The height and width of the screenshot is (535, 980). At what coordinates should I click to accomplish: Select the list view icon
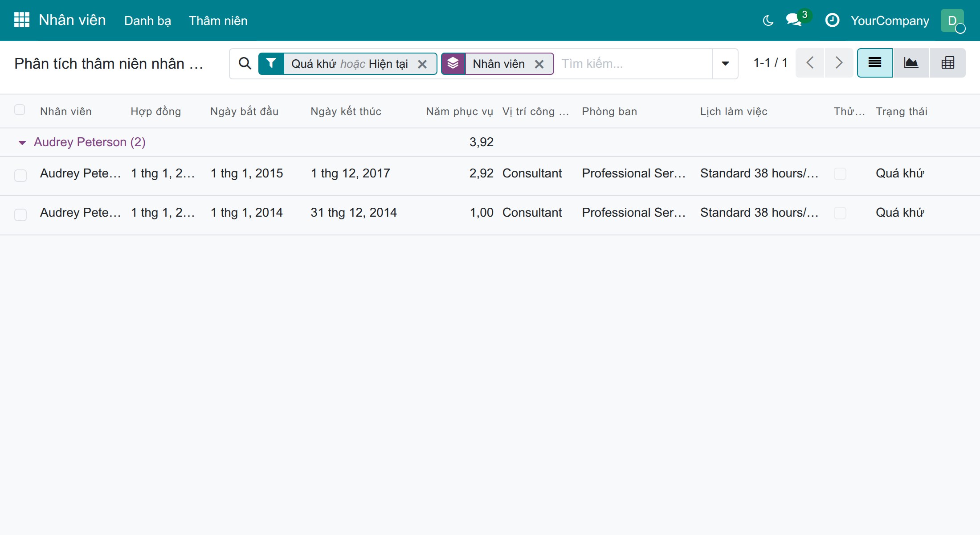tap(875, 63)
